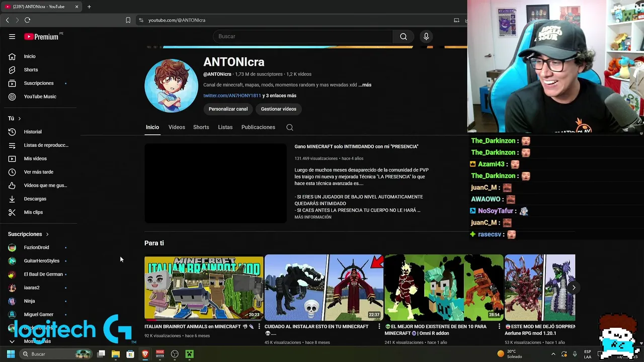Switch to the Shorts channel tab
Viewport: 644px width, 362px height.
point(201,127)
